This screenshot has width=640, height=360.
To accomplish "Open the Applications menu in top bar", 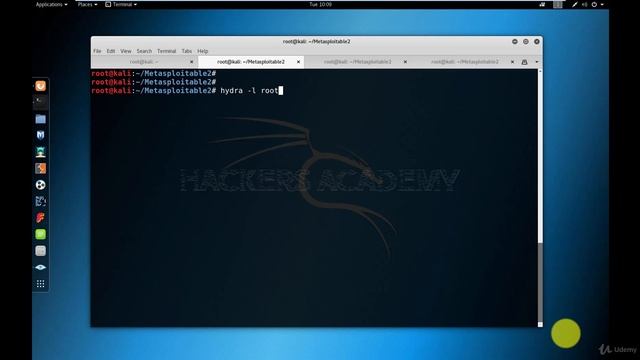I will click(51, 4).
